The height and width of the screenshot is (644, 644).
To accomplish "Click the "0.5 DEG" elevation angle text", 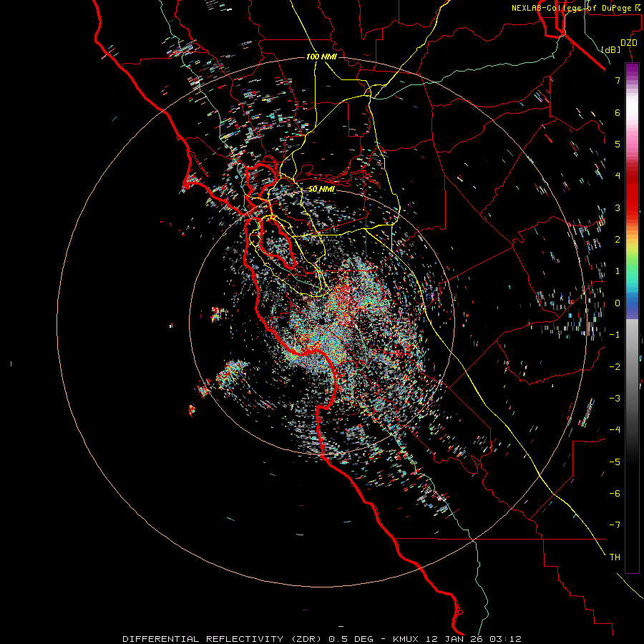I will tap(351, 639).
